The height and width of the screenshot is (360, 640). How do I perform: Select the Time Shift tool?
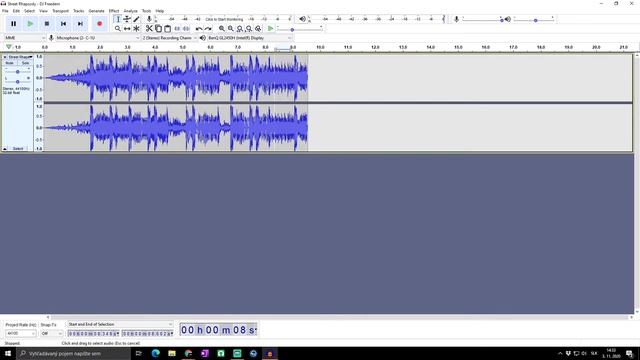click(x=127, y=29)
